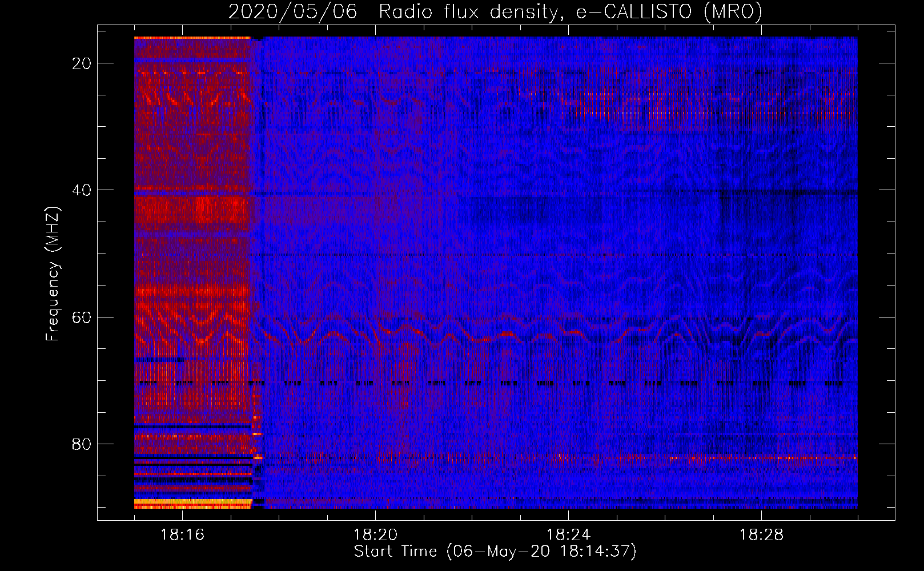Click the e-CALLISTO (MRO) text in title

[x=669, y=12]
